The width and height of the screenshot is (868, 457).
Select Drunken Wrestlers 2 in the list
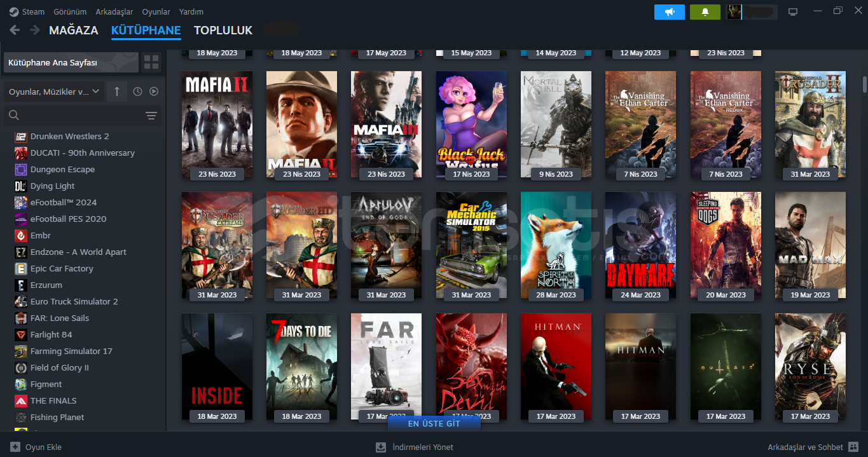70,136
